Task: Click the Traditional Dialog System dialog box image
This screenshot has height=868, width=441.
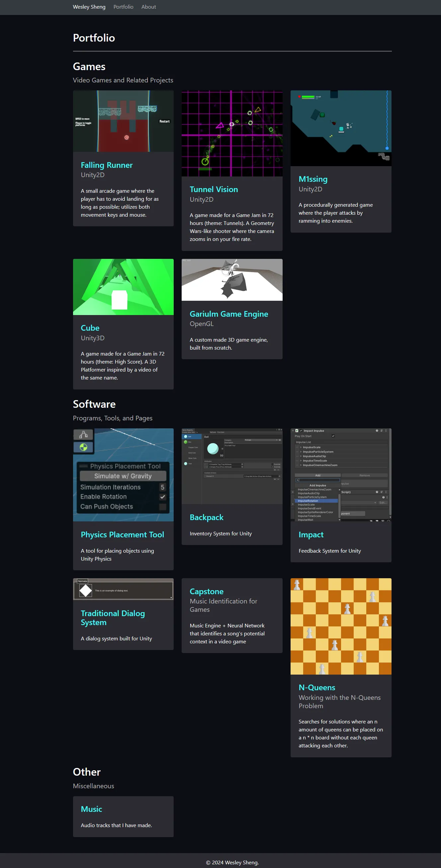Action: 123,589
